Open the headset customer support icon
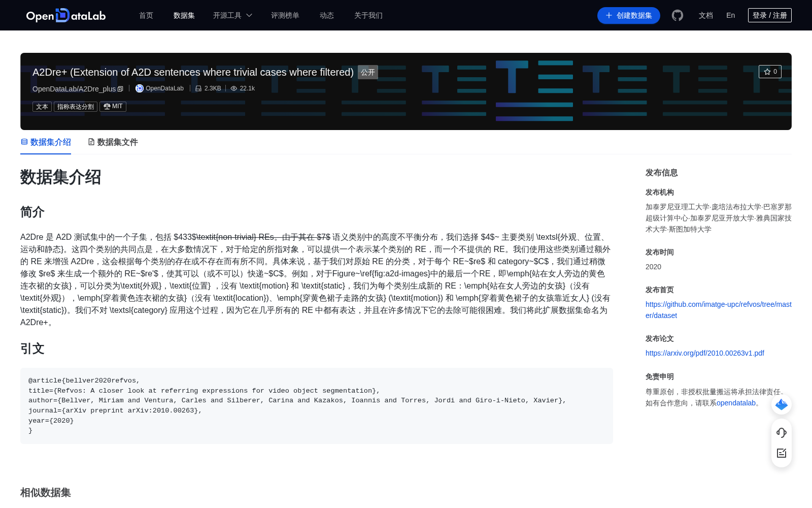This screenshot has width=812, height=508. 782,432
